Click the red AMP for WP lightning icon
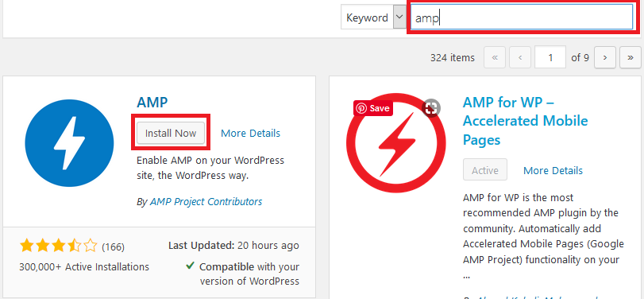 pos(396,142)
